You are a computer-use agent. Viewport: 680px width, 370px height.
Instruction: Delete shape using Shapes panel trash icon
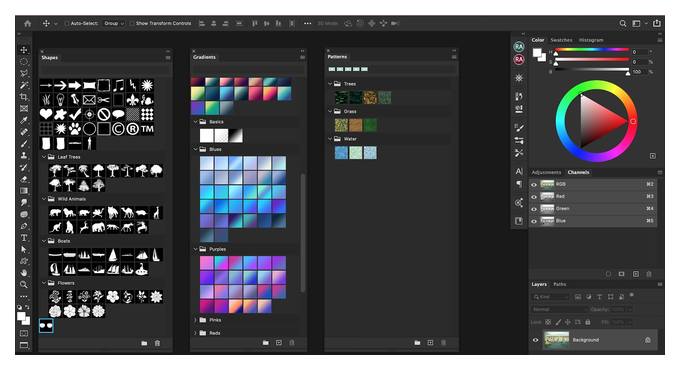(x=157, y=343)
